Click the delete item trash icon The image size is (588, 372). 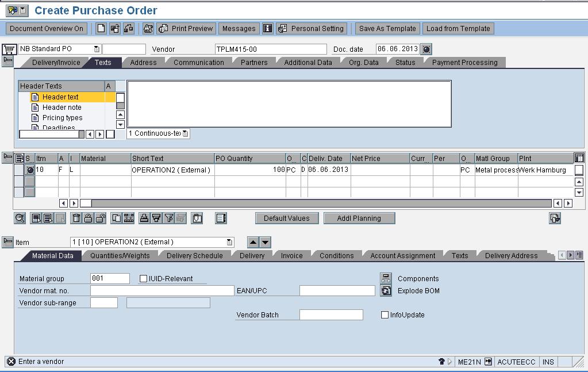(x=76, y=218)
